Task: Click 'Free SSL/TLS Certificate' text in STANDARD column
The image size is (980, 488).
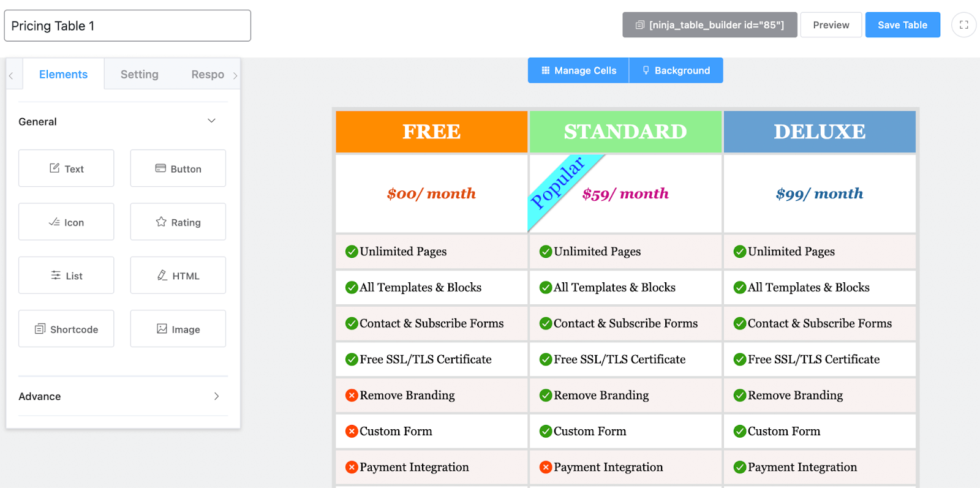Action: click(x=620, y=360)
